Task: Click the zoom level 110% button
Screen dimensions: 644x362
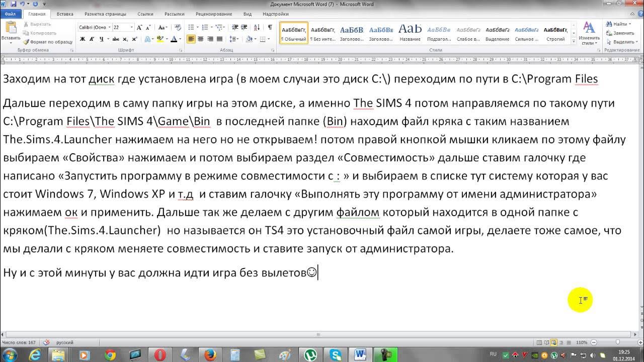Action: (582, 342)
